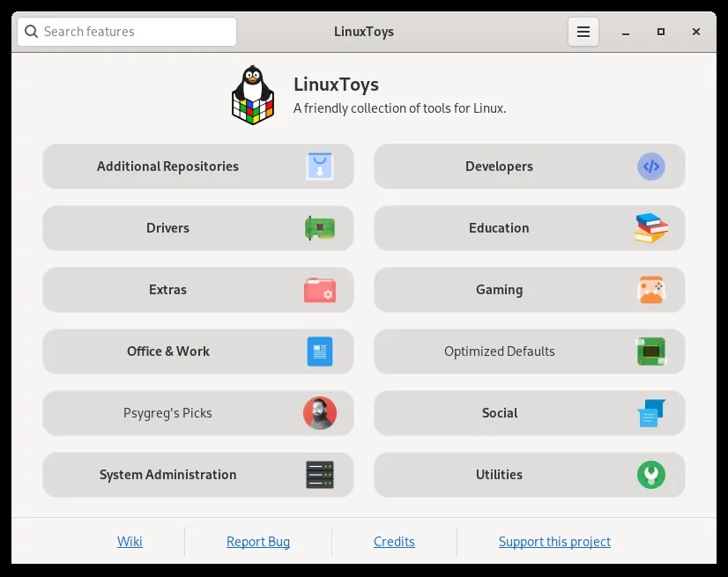The image size is (728, 577).
Task: Click the Additional Repositories download icon
Action: pyautogui.click(x=321, y=166)
